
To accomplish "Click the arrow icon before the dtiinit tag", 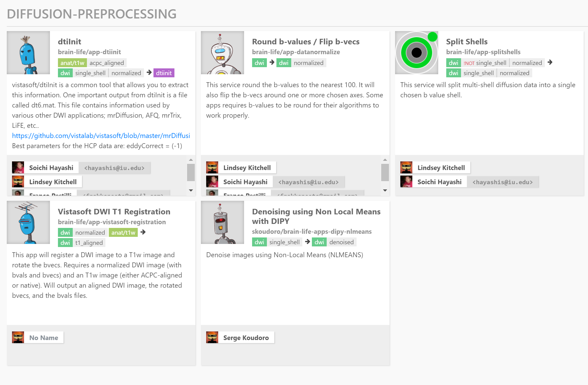I will click(149, 73).
